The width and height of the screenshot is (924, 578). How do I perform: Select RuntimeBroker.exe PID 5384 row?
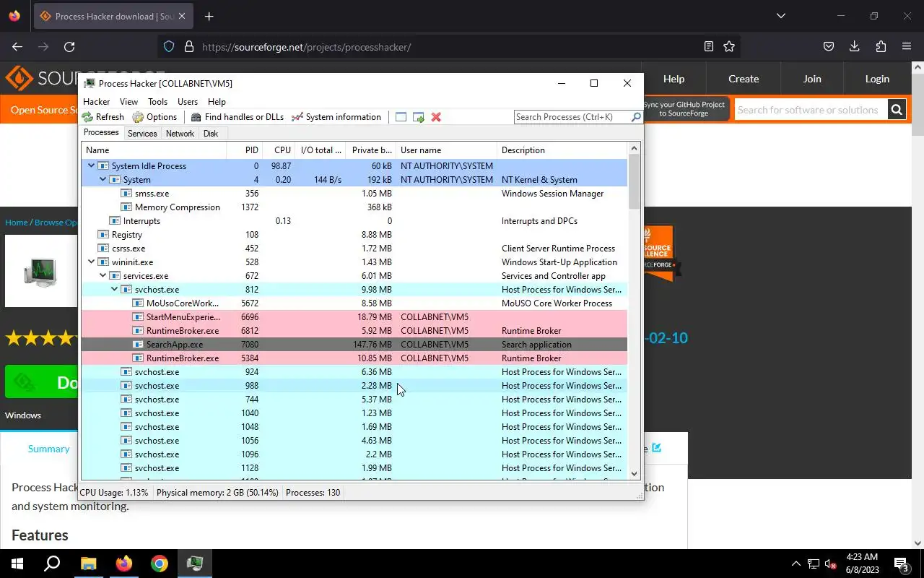point(354,358)
